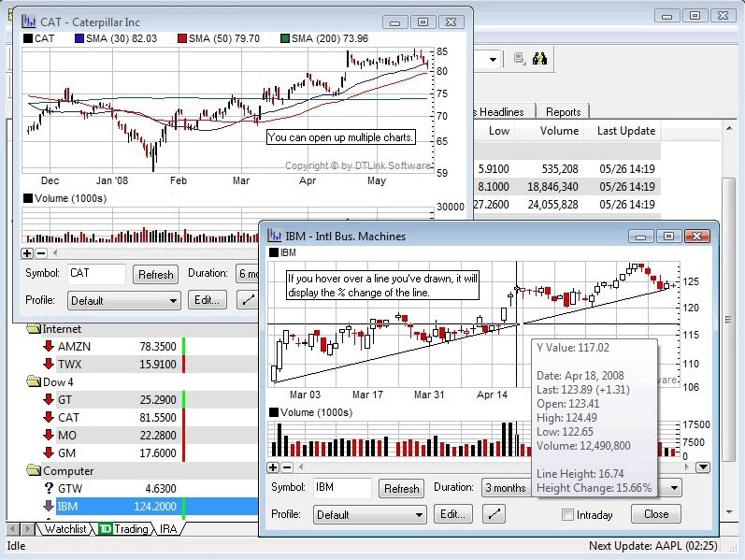Switch to the IRA tab
This screenshot has height=560, width=745.
[x=168, y=528]
